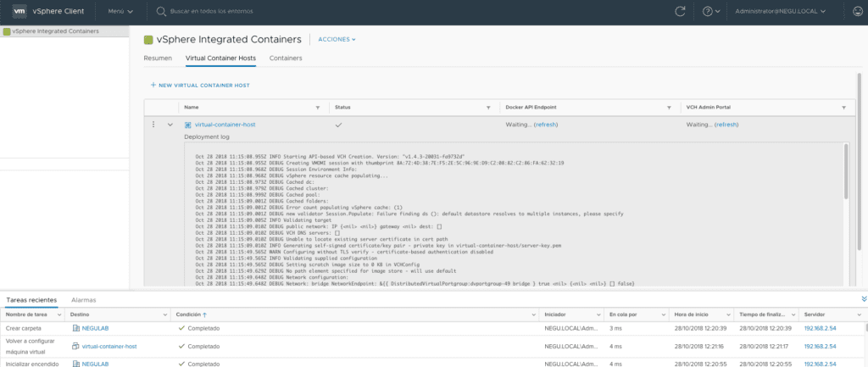Screen dimensions: 868x367
Task: Click the deployment log scrollbar
Action: 845,171
